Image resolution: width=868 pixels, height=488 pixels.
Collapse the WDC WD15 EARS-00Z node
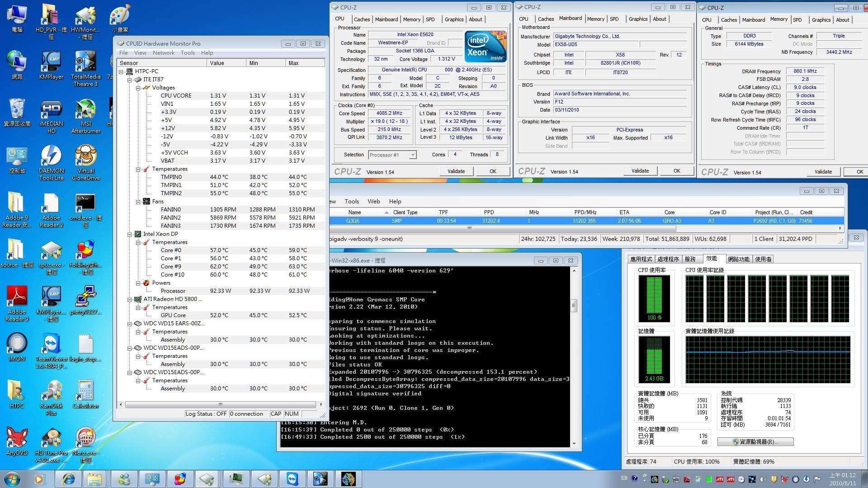130,324
